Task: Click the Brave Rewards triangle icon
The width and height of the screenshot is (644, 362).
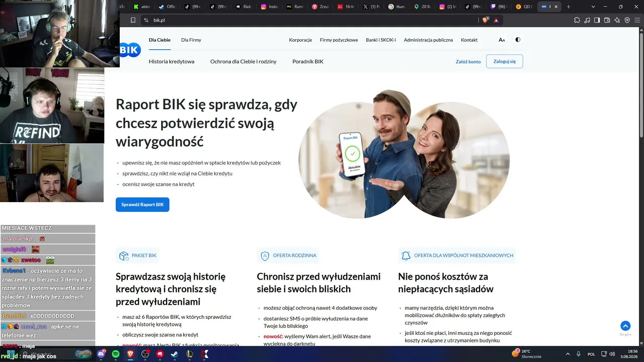Action: tap(496, 20)
